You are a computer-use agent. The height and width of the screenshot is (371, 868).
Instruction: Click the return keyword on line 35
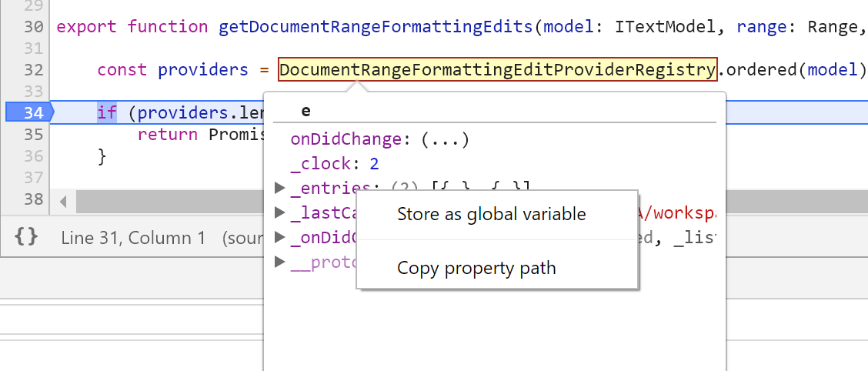[x=168, y=134]
